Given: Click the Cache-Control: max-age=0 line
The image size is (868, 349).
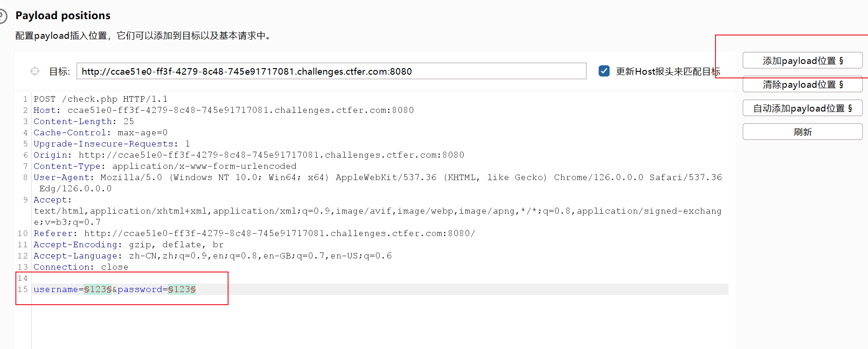Looking at the screenshot, I should point(100,133).
